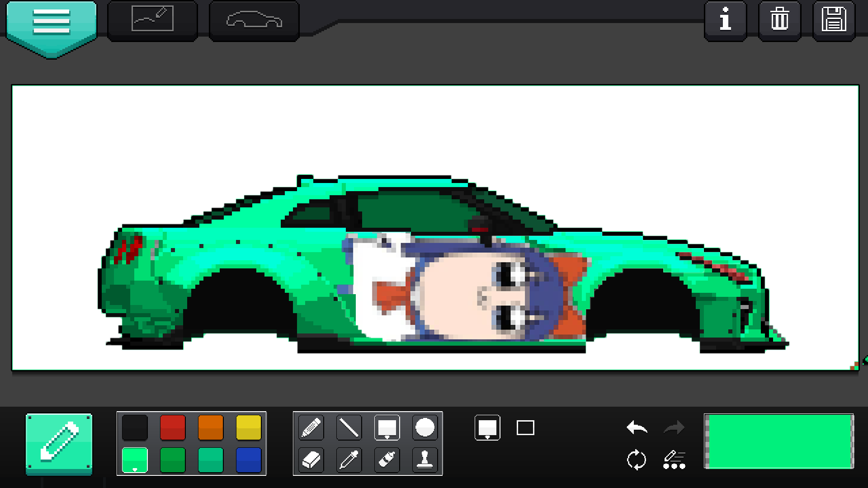Select the straight line tool

349,427
